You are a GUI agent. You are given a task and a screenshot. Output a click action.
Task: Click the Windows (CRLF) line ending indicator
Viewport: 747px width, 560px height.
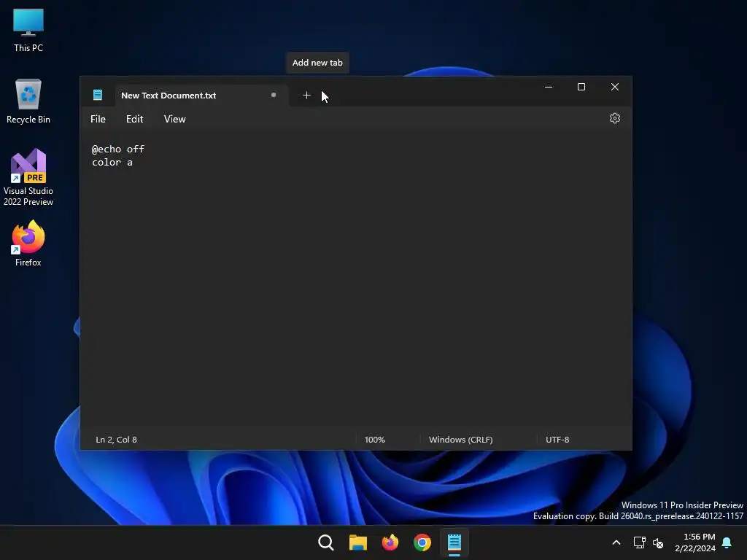pyautogui.click(x=461, y=440)
